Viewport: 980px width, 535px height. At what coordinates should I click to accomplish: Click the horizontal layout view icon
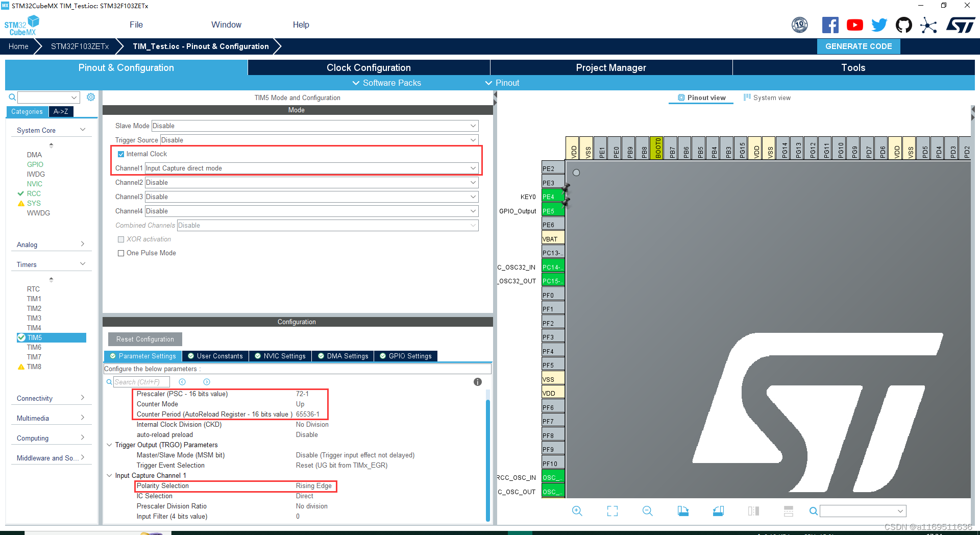(x=789, y=511)
